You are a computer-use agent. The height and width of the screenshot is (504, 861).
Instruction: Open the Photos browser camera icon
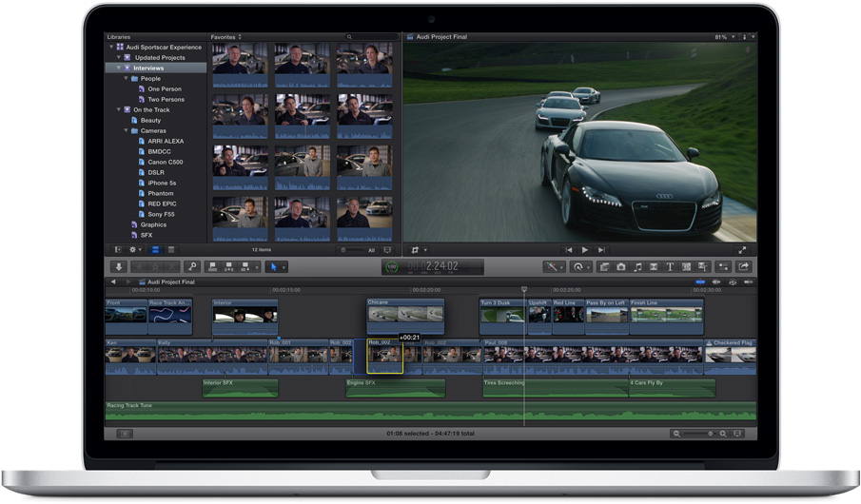[x=620, y=267]
